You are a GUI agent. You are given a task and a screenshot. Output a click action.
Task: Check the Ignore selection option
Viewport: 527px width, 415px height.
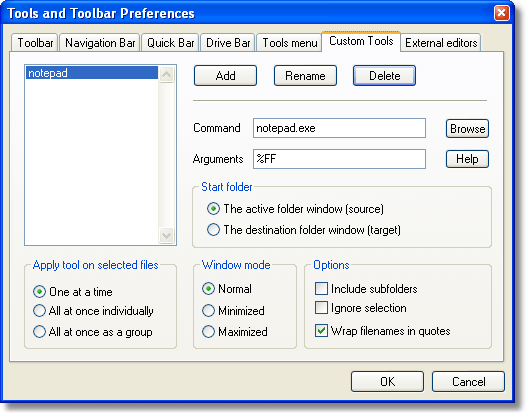point(321,308)
